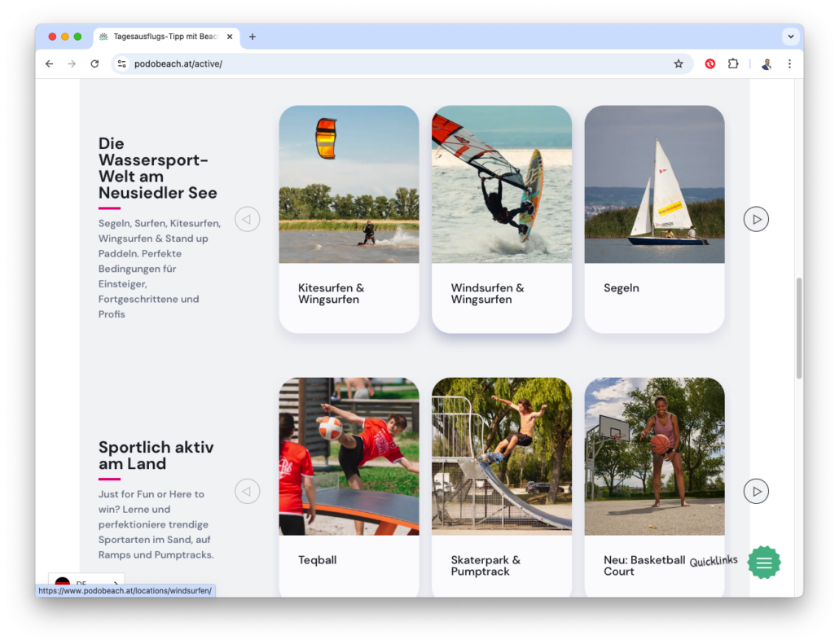Advance the Wassersport carousel to next slide
839x644 pixels.
(x=756, y=219)
